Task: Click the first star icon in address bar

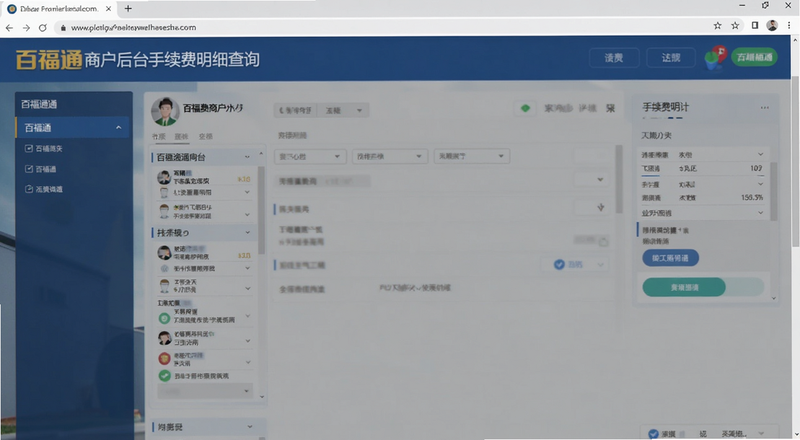Action: pos(717,26)
